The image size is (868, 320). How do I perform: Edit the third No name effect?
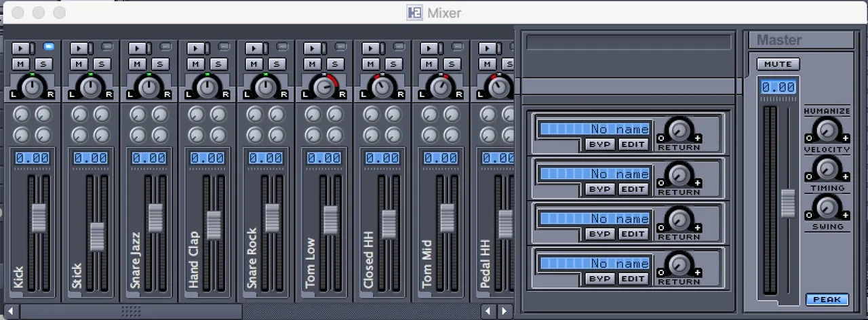point(633,234)
